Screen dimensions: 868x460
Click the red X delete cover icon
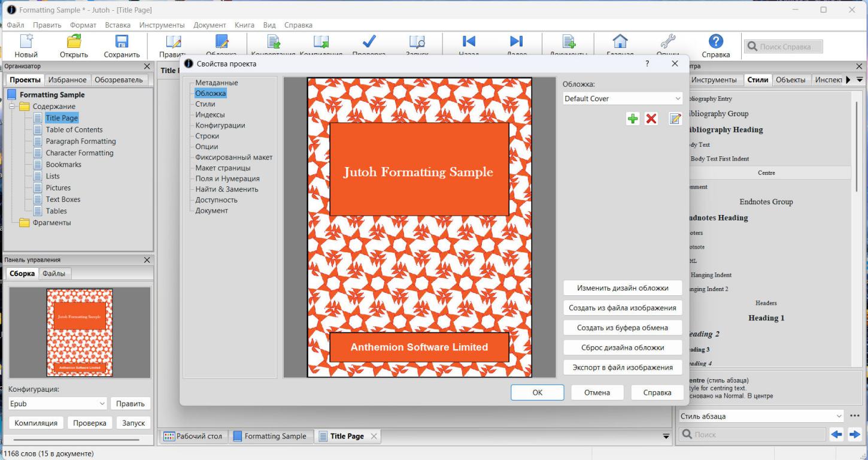tap(651, 119)
